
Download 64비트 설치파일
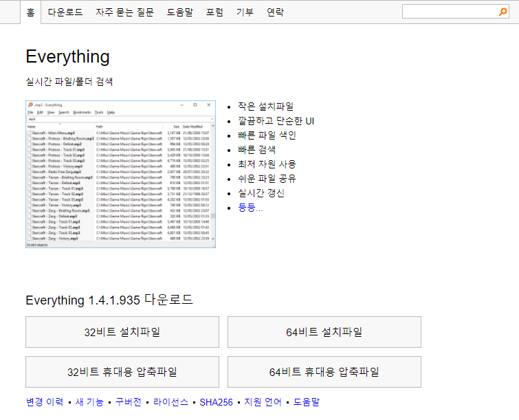tap(324, 332)
